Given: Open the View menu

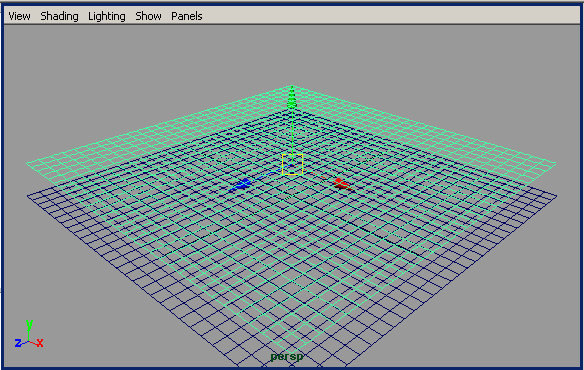Looking at the screenshot, I should pyautogui.click(x=19, y=16).
